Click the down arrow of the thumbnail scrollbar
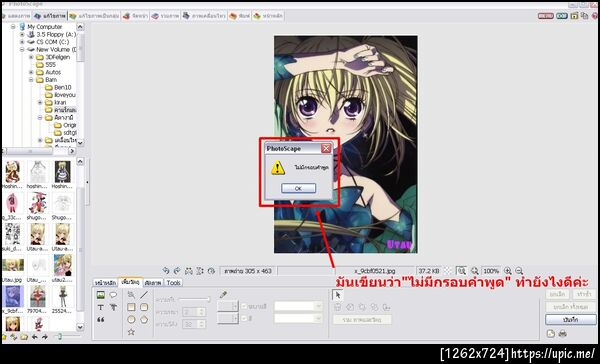Screen dimensions: 600x364 [x=80, y=327]
